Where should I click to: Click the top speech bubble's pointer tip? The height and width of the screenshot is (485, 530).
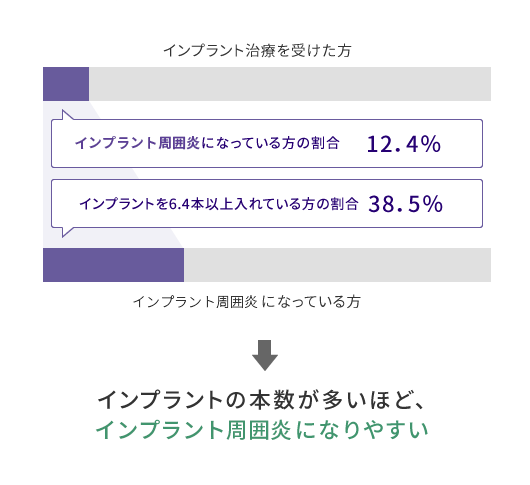63,112
